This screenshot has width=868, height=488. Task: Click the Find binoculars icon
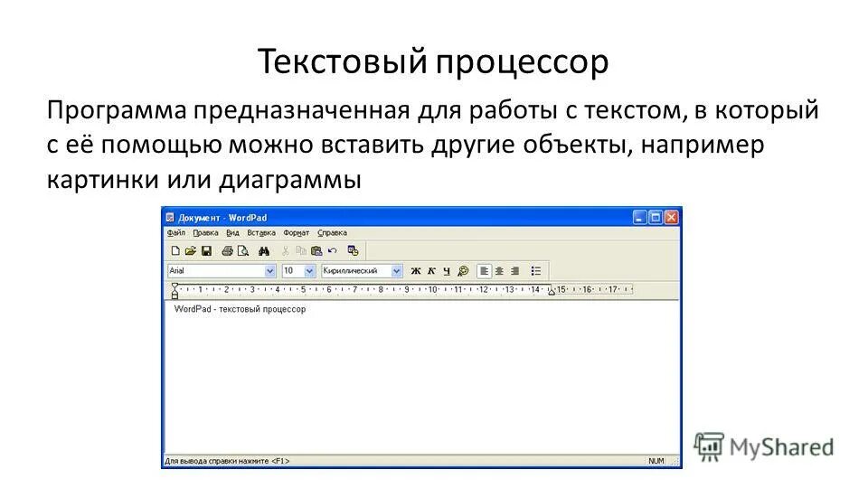click(x=264, y=250)
